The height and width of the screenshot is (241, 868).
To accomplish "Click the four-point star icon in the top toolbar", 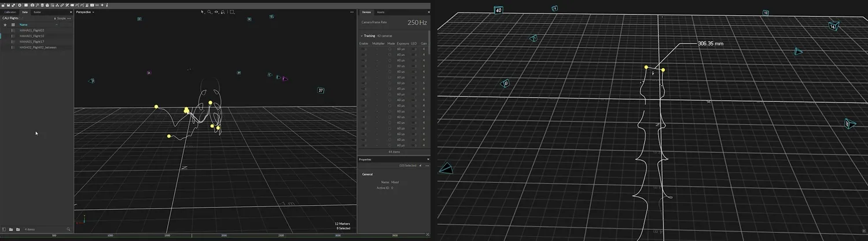I will (x=102, y=5).
